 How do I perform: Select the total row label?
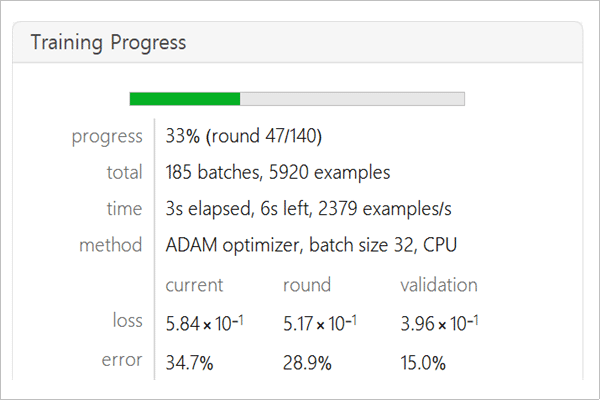pos(125,172)
